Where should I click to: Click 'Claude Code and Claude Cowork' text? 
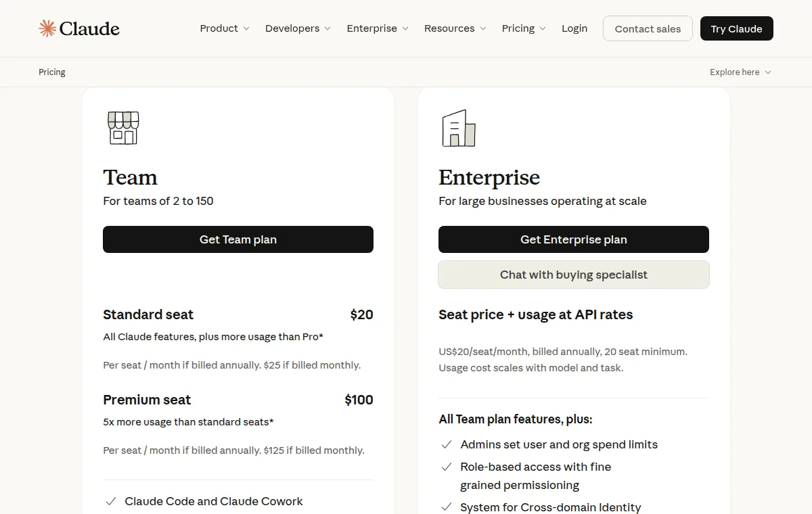tap(214, 501)
